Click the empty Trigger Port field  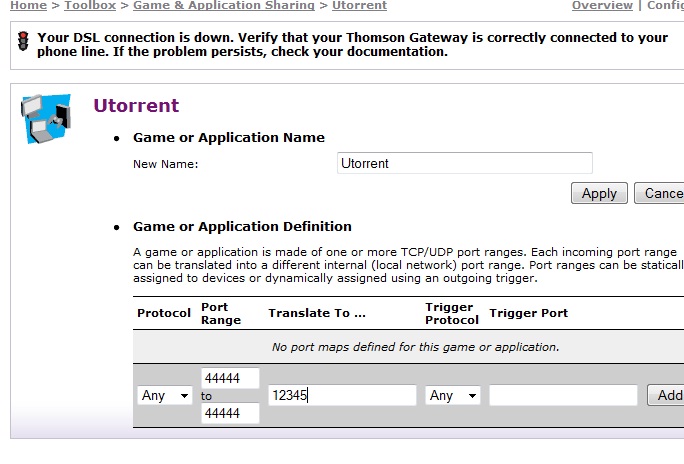click(562, 396)
